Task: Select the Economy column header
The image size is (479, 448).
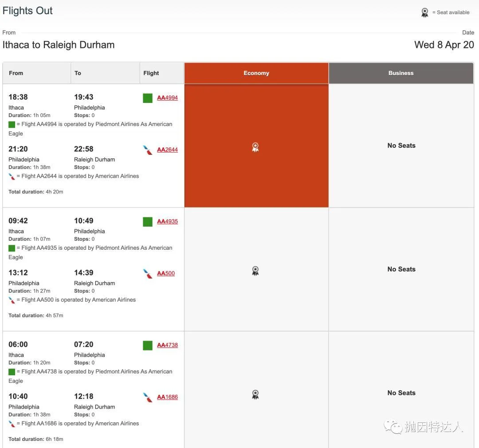Action: coord(256,73)
